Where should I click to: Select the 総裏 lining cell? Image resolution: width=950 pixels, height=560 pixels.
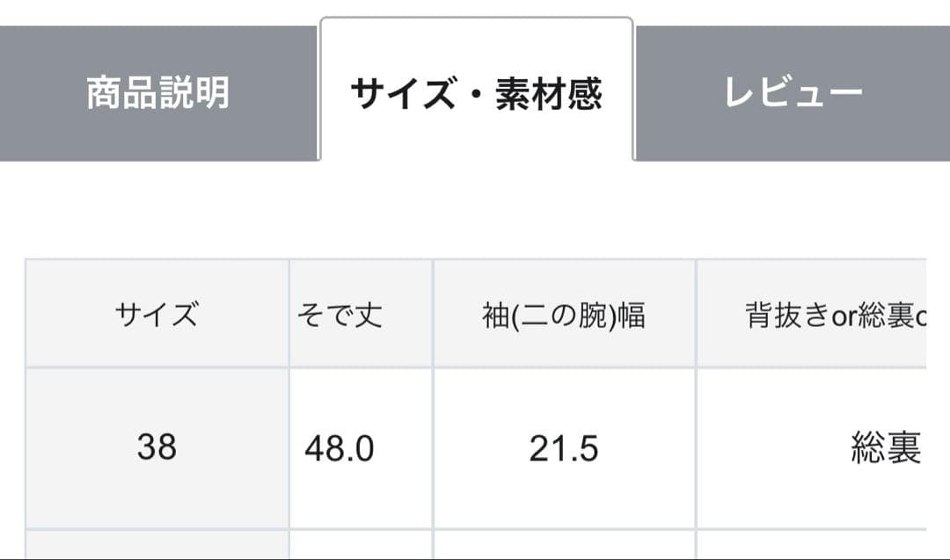884,448
